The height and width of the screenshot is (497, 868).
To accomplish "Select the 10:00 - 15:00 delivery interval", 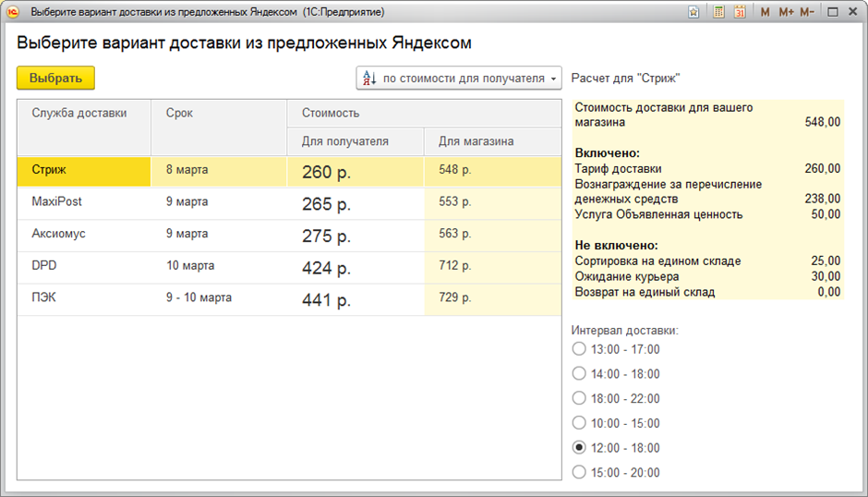I will pyautogui.click(x=579, y=423).
